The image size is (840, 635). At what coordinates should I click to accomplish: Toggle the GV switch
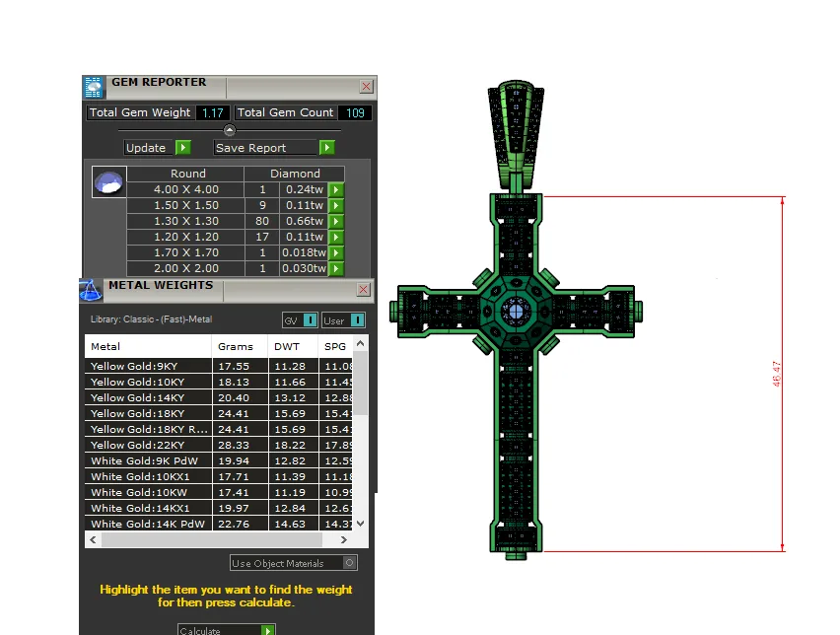point(311,319)
